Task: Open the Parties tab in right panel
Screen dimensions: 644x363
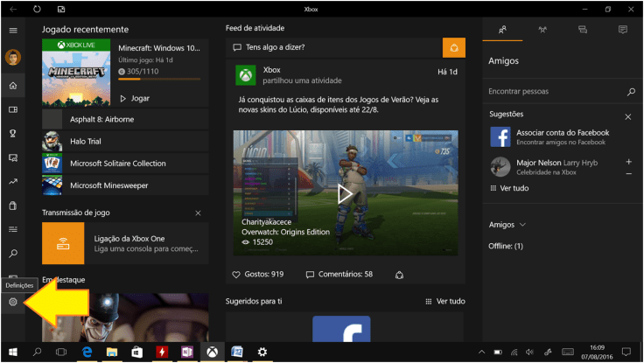Action: click(x=542, y=30)
